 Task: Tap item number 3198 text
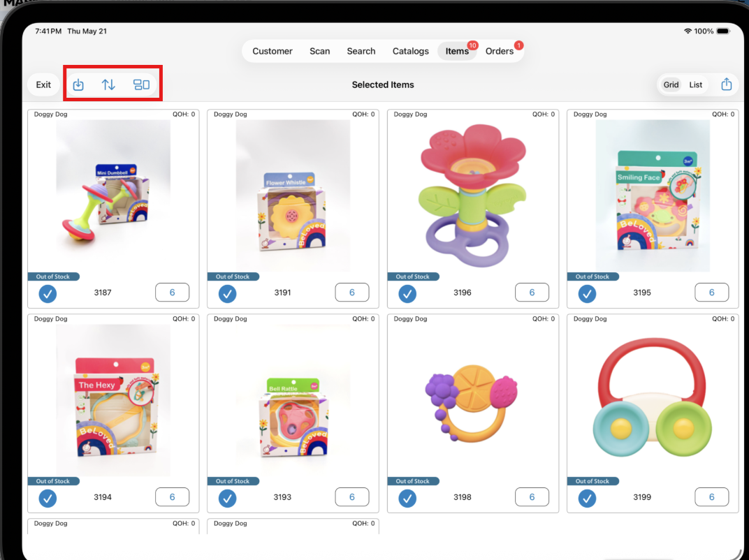pos(463,497)
